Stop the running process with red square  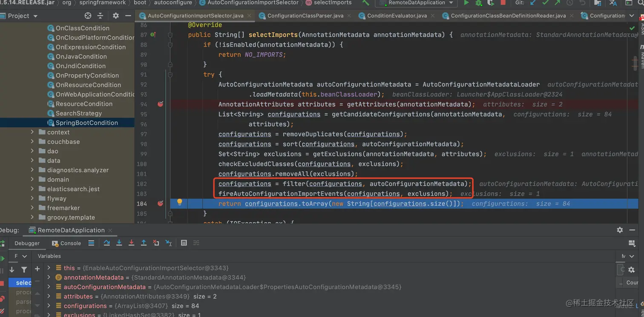503,3
